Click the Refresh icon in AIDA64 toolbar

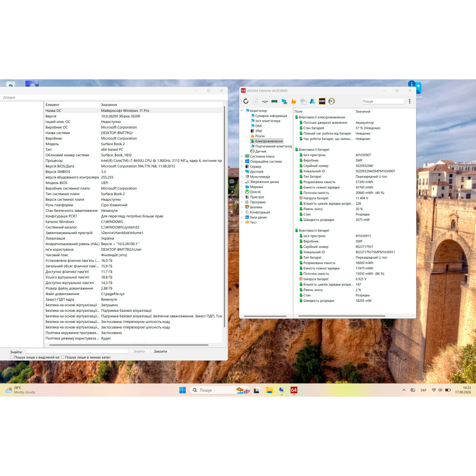tap(246, 101)
